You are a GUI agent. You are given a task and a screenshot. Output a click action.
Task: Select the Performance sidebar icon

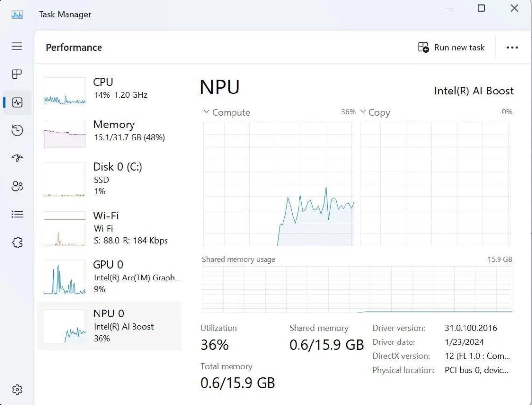pos(16,102)
